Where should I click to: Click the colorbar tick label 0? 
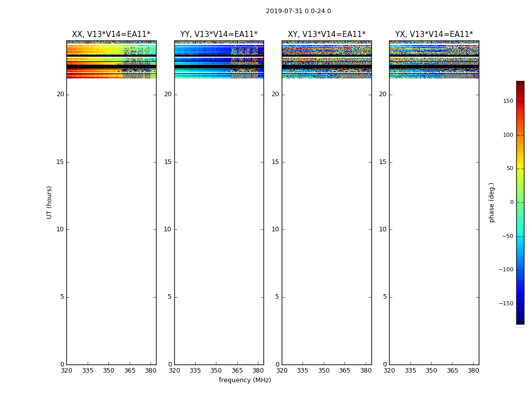coord(511,202)
